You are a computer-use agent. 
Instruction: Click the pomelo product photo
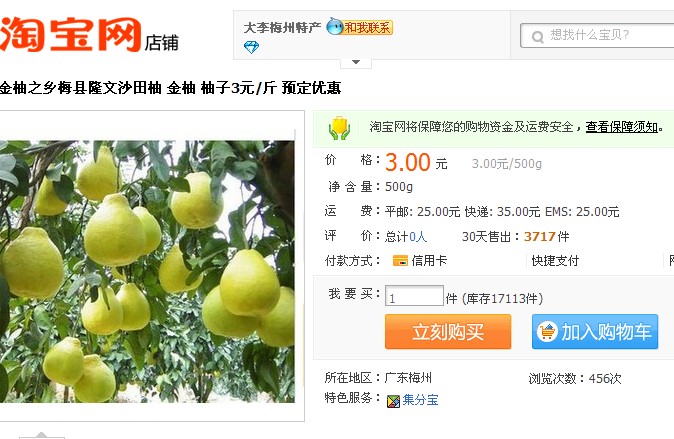coord(147,271)
